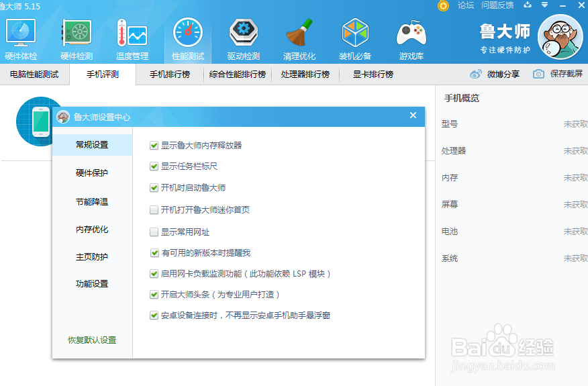Viewport: 588px width, 386px height.
Task: Open the title bar dropdown menu triangle
Action: pos(545,5)
